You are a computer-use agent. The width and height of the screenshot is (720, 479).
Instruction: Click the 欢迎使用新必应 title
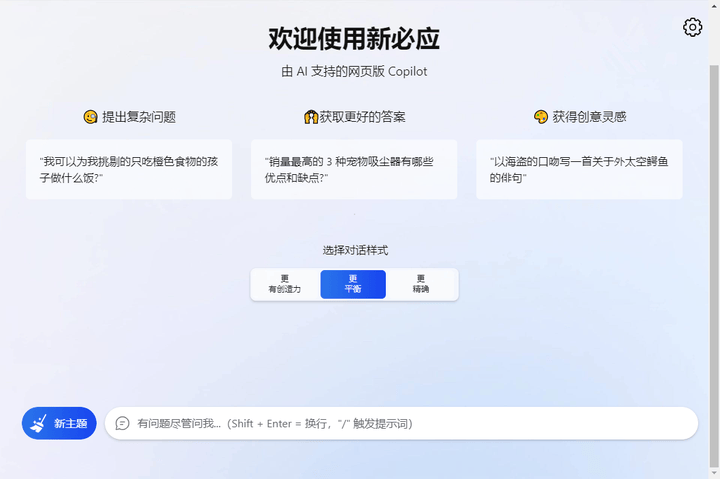[x=354, y=39]
